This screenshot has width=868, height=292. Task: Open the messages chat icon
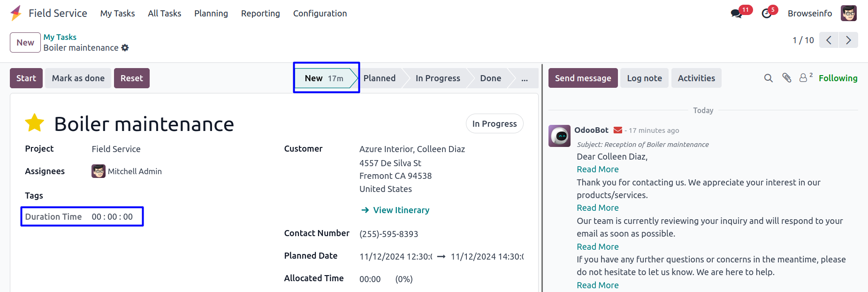737,14
